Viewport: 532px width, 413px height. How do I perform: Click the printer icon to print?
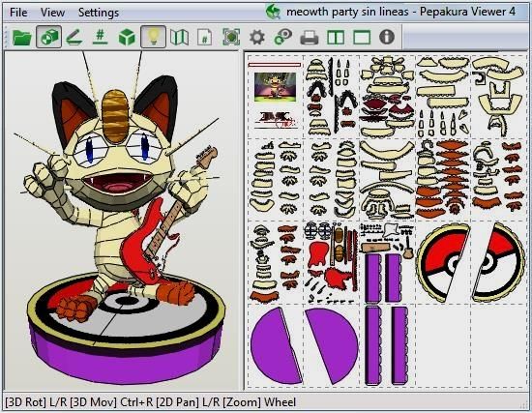(310, 38)
